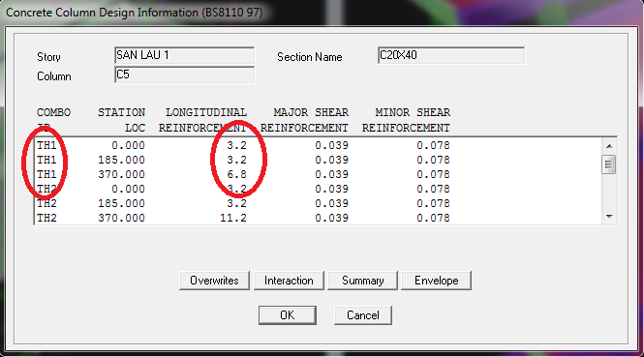Click the Story field SAN LAU 1
Screen dimensions: 644x357
[x=184, y=55]
